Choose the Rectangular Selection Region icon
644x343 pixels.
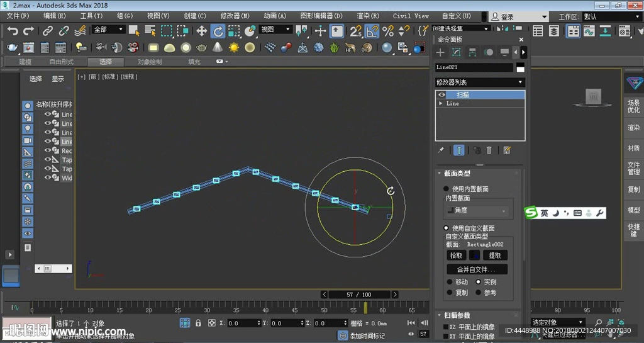(166, 31)
